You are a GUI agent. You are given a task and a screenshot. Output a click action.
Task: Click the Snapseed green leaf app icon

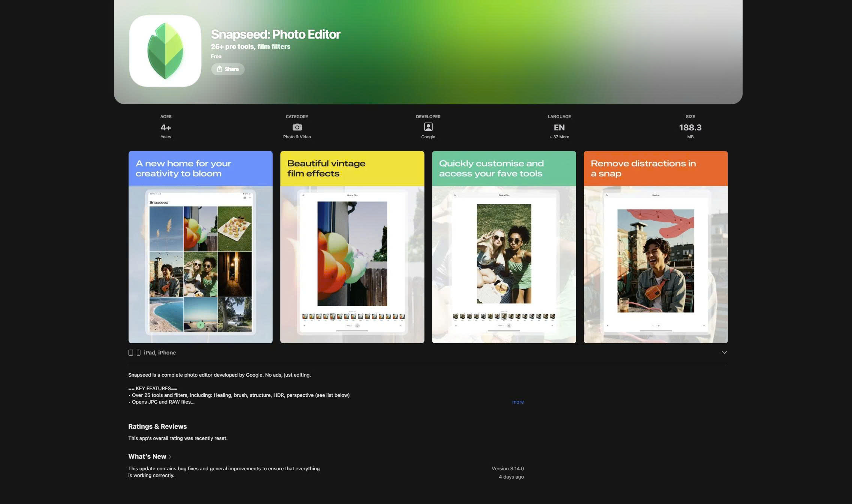(x=165, y=51)
